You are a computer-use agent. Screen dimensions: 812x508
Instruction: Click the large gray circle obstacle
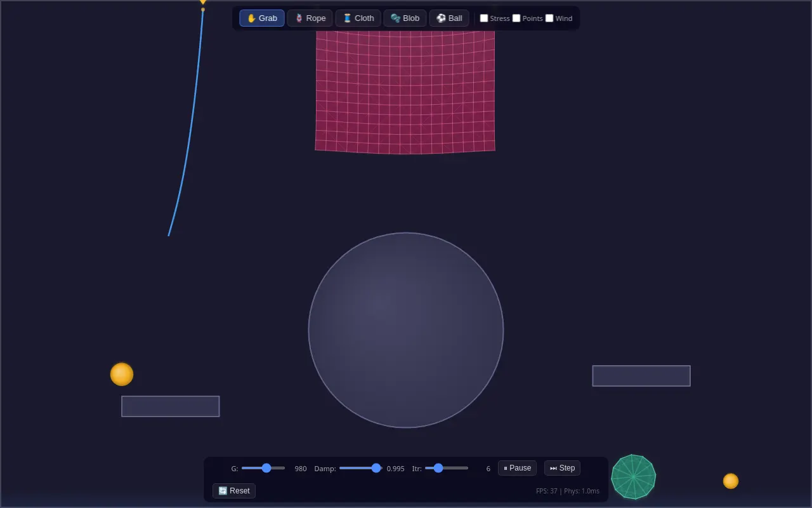tap(406, 330)
